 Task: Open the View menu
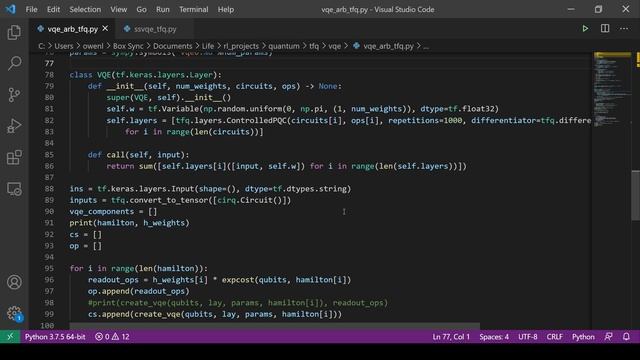tap(118, 9)
